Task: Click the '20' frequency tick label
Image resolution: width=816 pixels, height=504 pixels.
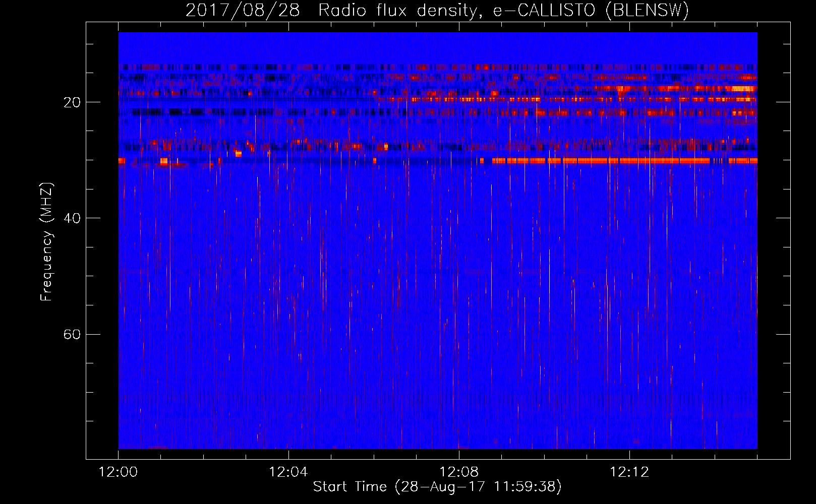Action: coord(72,102)
